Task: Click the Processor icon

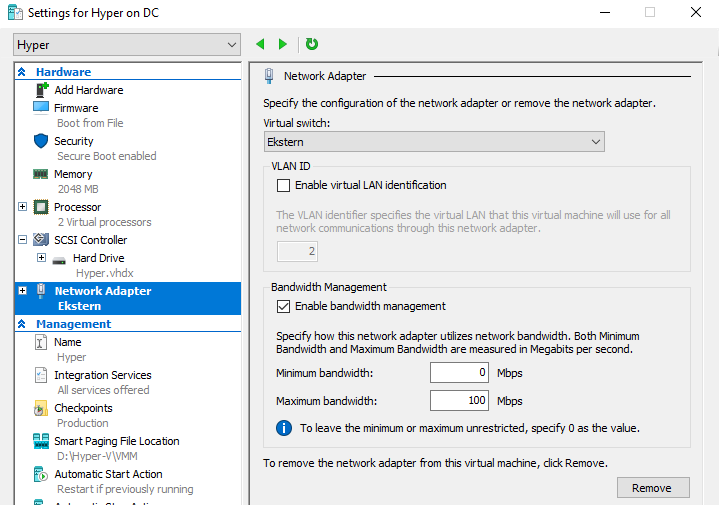Action: click(x=41, y=207)
